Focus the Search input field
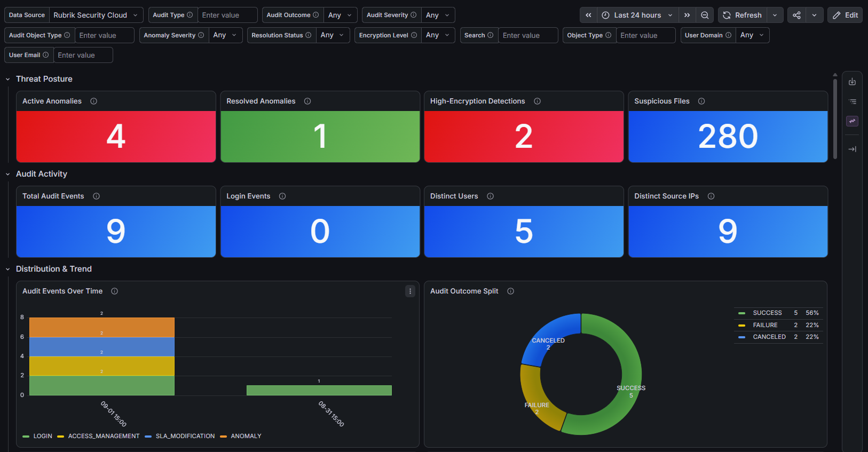The height and width of the screenshot is (452, 868). point(528,35)
